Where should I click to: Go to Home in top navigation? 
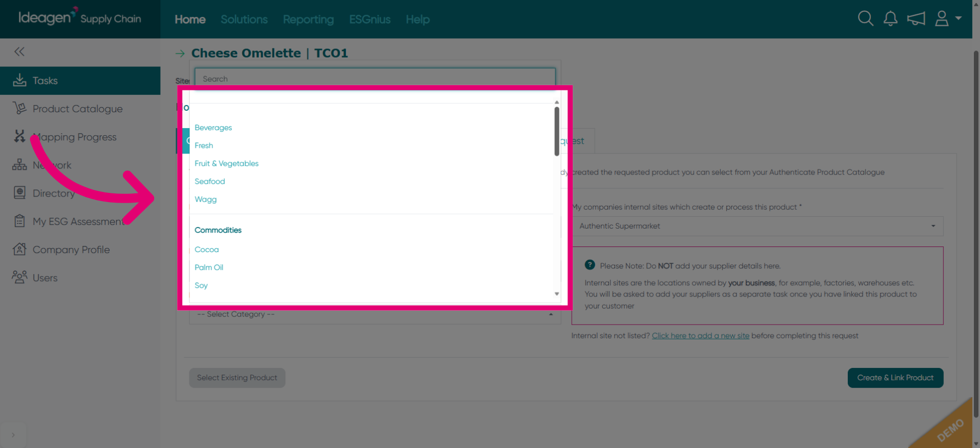pyautogui.click(x=190, y=19)
